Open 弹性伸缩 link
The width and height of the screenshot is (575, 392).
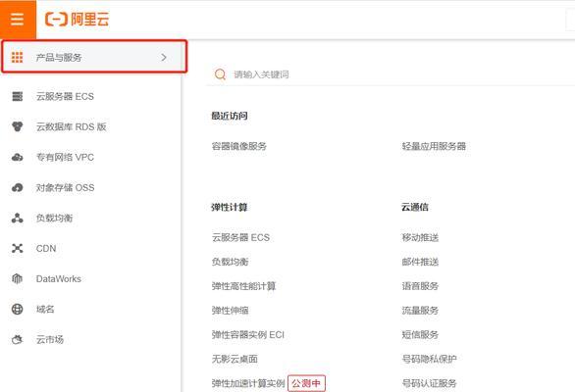click(x=230, y=311)
